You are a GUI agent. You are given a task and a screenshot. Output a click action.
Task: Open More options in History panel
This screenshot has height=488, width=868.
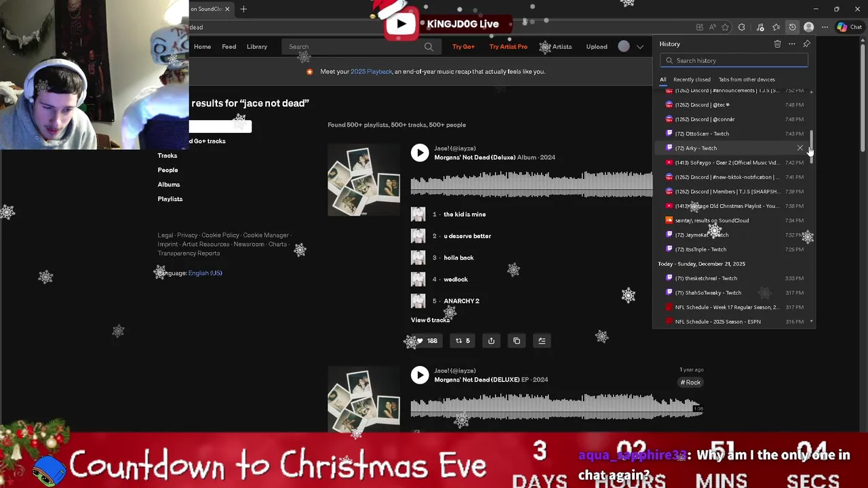(792, 44)
